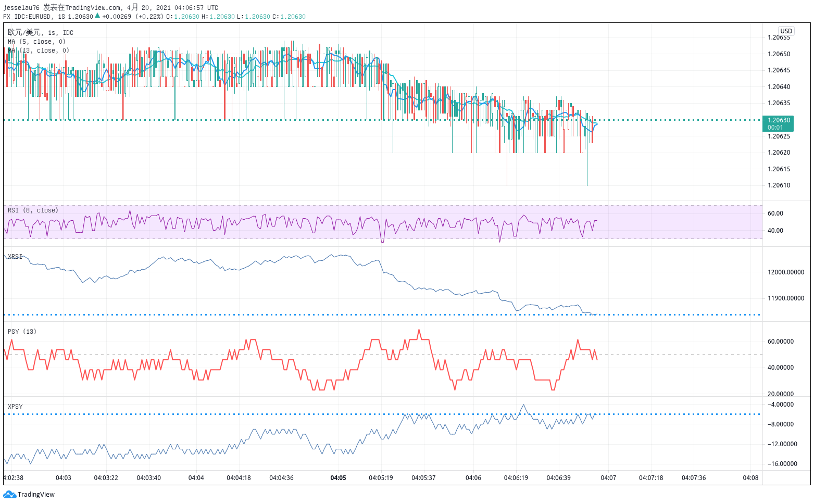Click the C:1.20630 close value
This screenshot has height=504, width=814.
click(x=289, y=17)
